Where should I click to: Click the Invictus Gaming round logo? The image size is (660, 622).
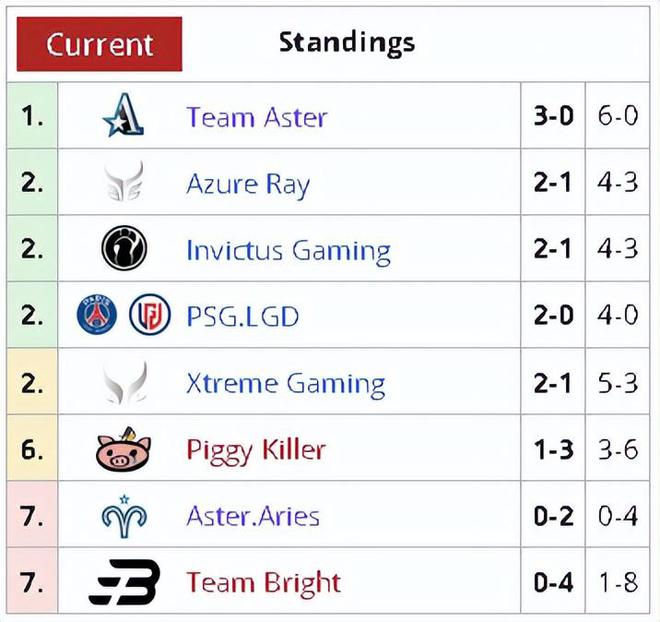click(x=124, y=248)
